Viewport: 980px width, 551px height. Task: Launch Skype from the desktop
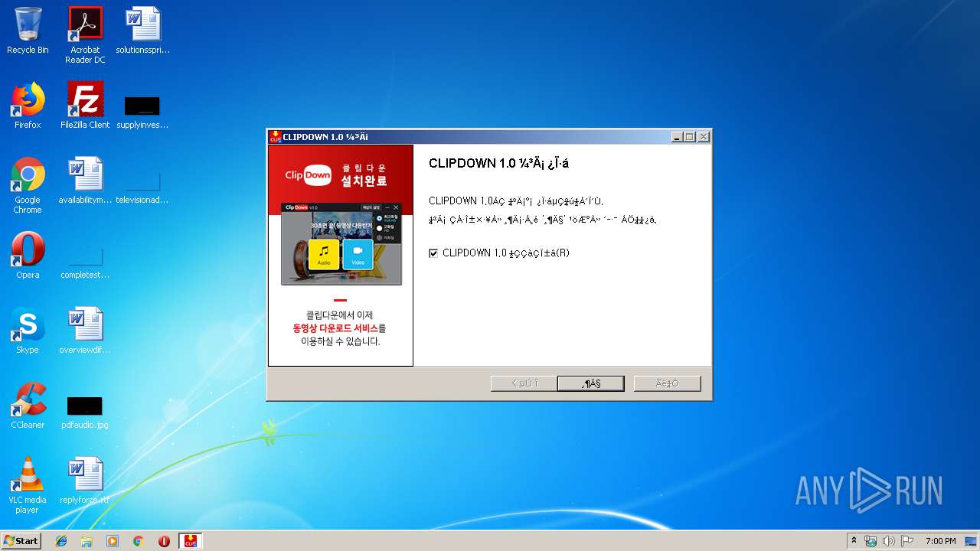28,331
